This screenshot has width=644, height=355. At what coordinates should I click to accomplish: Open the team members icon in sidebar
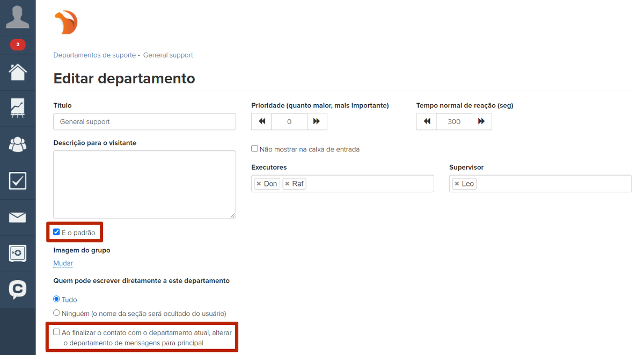click(x=18, y=144)
